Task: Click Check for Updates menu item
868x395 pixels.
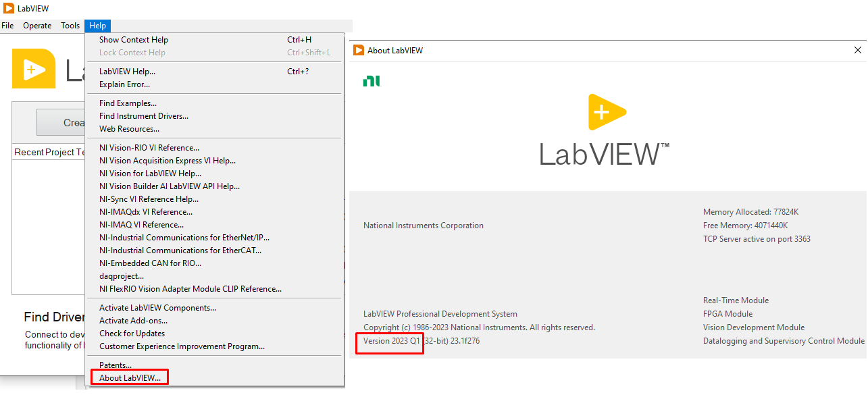Action: 132,334
